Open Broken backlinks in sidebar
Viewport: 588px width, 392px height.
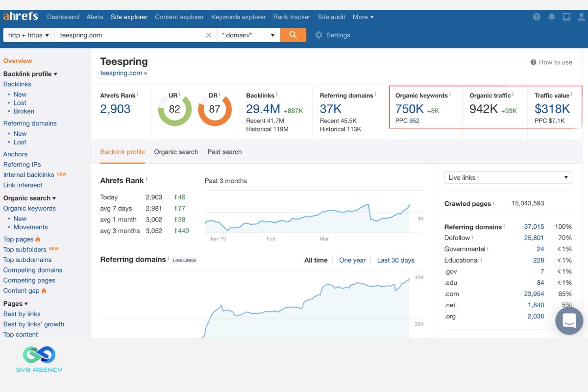click(24, 111)
